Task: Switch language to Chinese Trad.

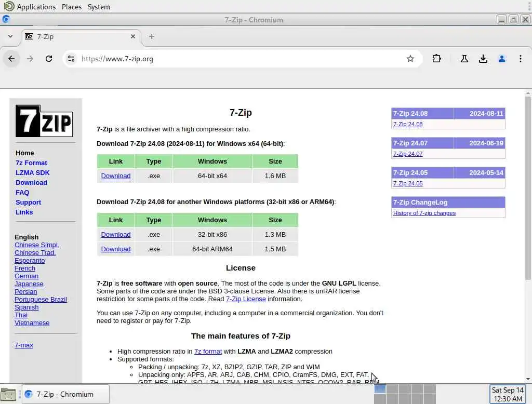Action: (x=35, y=253)
